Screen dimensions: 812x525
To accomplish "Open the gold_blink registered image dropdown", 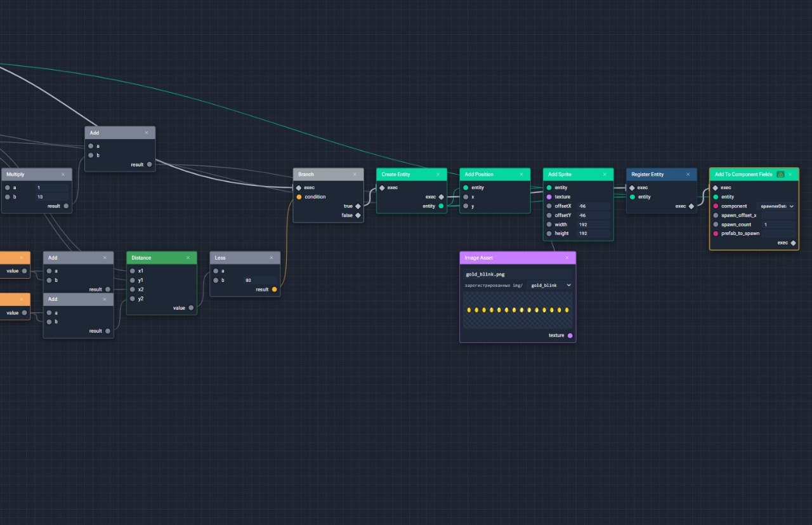I will pos(550,286).
